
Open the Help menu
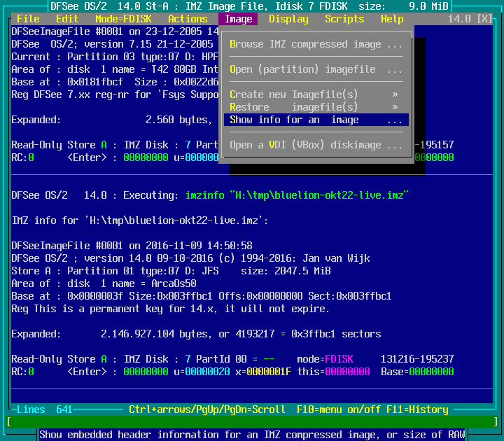(x=392, y=19)
